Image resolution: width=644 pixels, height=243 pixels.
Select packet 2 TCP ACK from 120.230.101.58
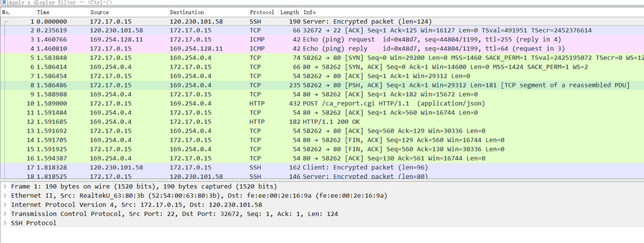pyautogui.click(x=322, y=30)
